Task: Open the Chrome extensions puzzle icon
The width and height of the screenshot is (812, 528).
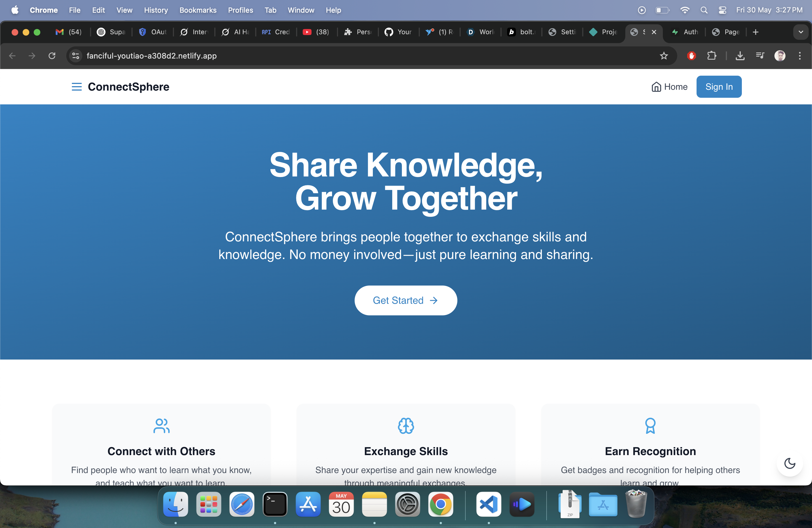Action: (712, 56)
